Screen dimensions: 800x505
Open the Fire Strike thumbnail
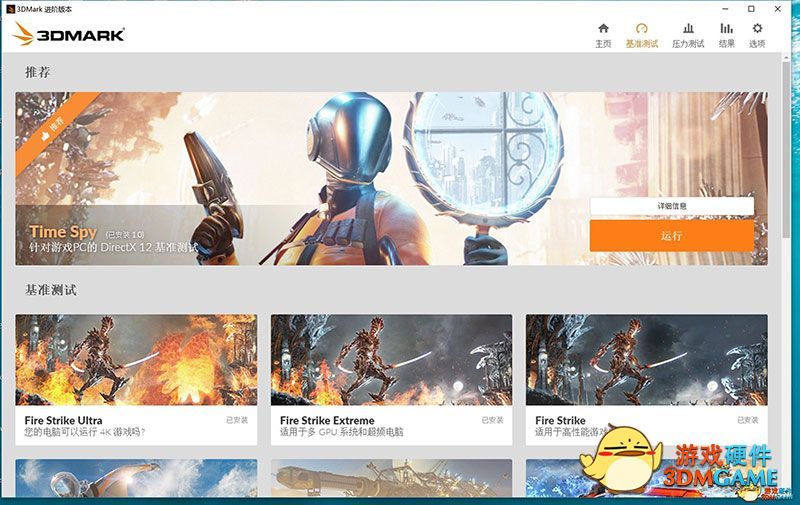click(646, 360)
